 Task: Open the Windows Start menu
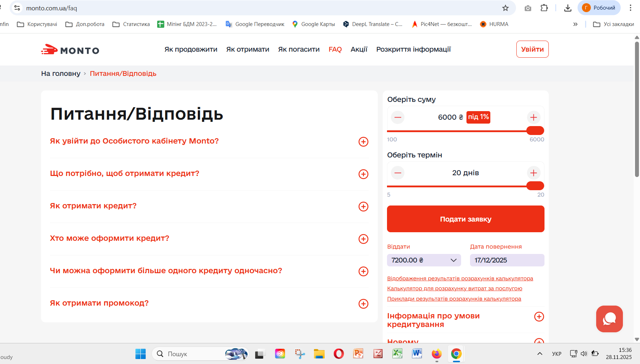140,354
